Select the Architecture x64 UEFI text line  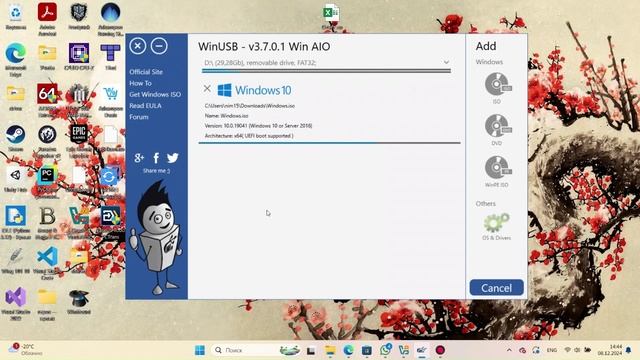point(249,136)
